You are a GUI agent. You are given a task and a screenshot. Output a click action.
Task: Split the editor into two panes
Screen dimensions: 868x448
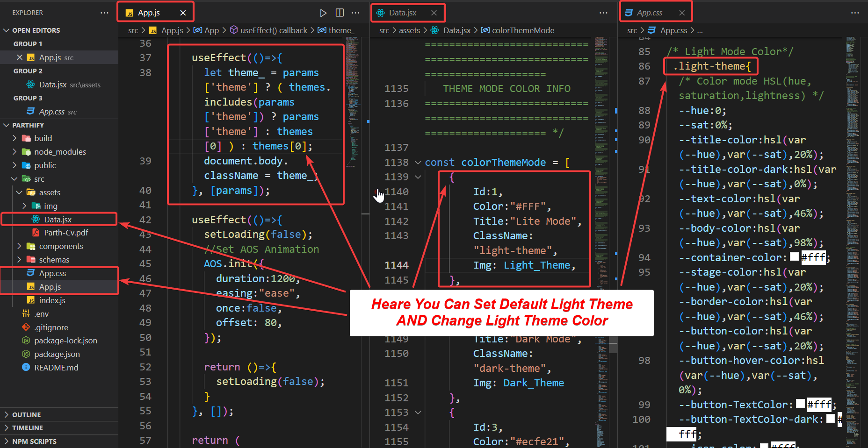(x=340, y=13)
